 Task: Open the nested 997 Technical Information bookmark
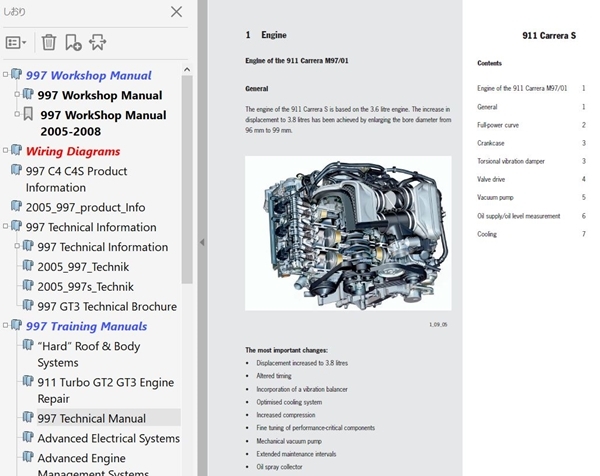coord(103,247)
